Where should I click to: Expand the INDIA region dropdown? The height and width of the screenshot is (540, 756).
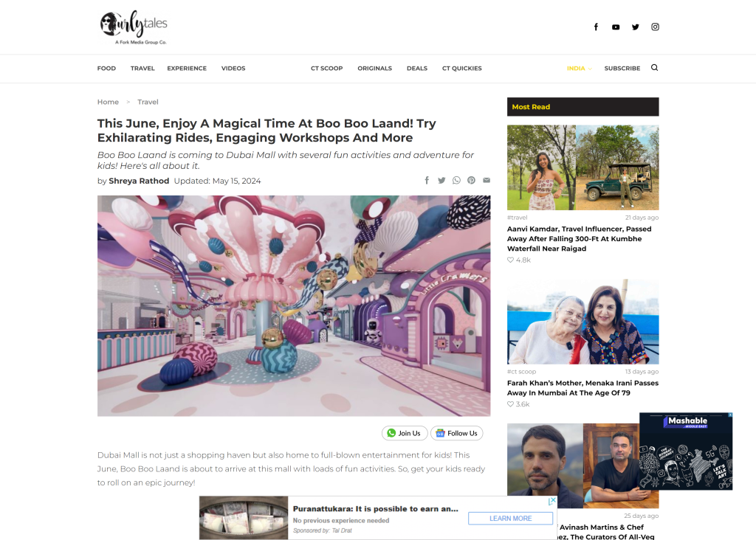[x=579, y=69]
